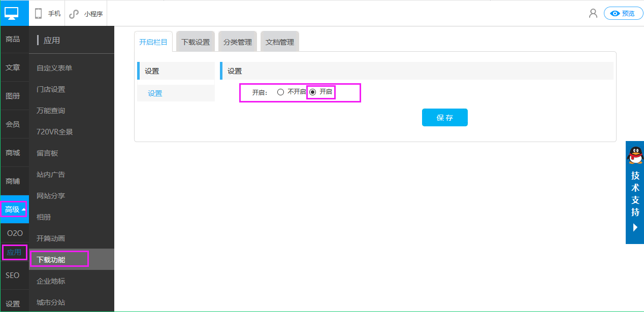This screenshot has height=312, width=644.
Task: Open 商品 in the left navigation
Action: [13, 39]
